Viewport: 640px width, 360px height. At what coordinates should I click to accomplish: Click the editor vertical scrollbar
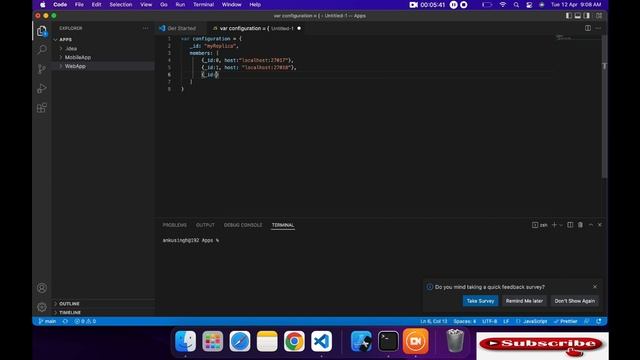(604, 106)
